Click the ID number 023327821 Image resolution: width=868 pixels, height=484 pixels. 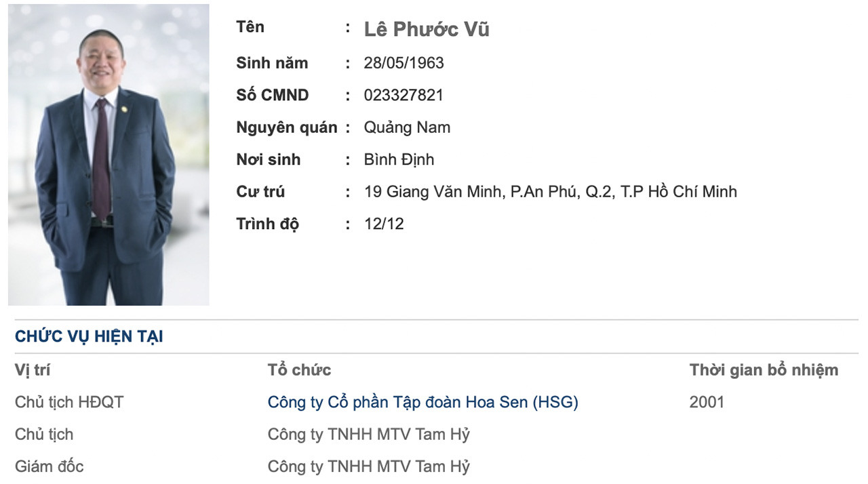(x=403, y=95)
